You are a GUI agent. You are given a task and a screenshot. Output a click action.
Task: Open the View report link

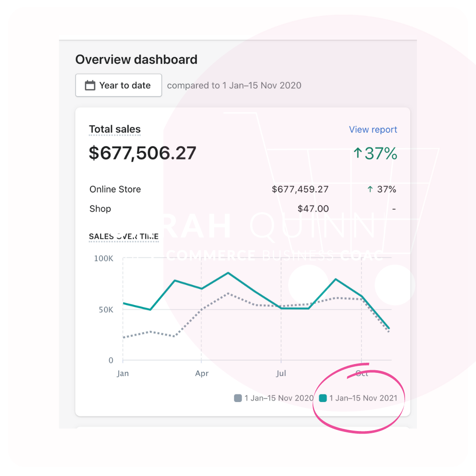pos(373,130)
